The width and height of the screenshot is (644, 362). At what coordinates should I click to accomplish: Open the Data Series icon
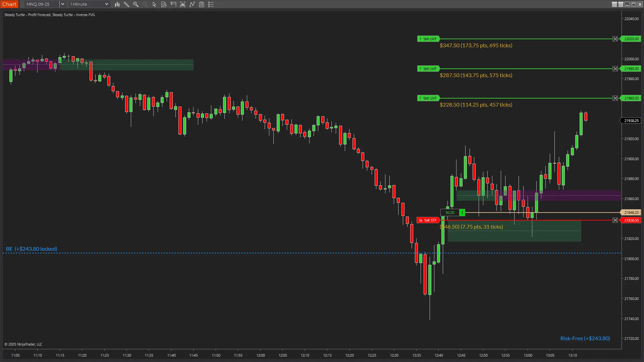click(183, 4)
